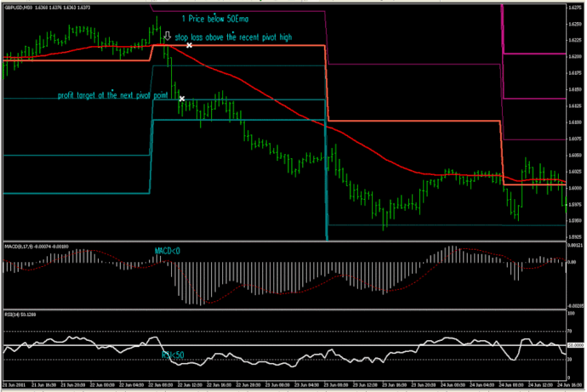
Task: Click the RSI 30 level axis label
Action: click(570, 360)
